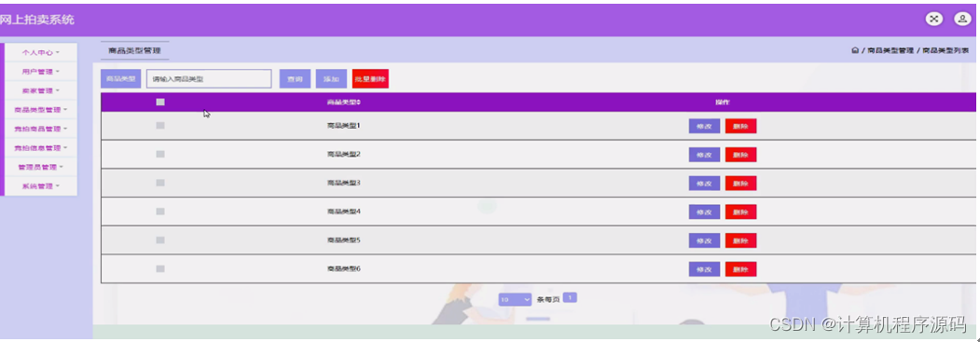This screenshot has width=980, height=342.
Task: Expand the 个人中心 sidebar menu
Action: click(41, 52)
